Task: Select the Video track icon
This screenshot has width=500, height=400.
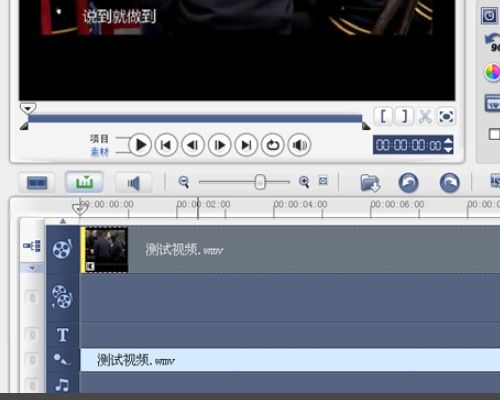Action: pos(62,249)
